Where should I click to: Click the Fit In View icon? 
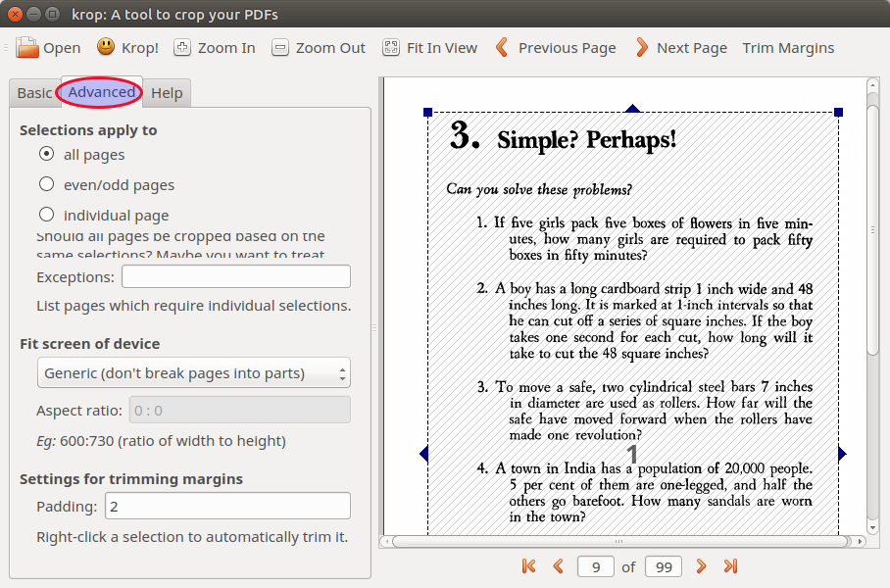391,47
